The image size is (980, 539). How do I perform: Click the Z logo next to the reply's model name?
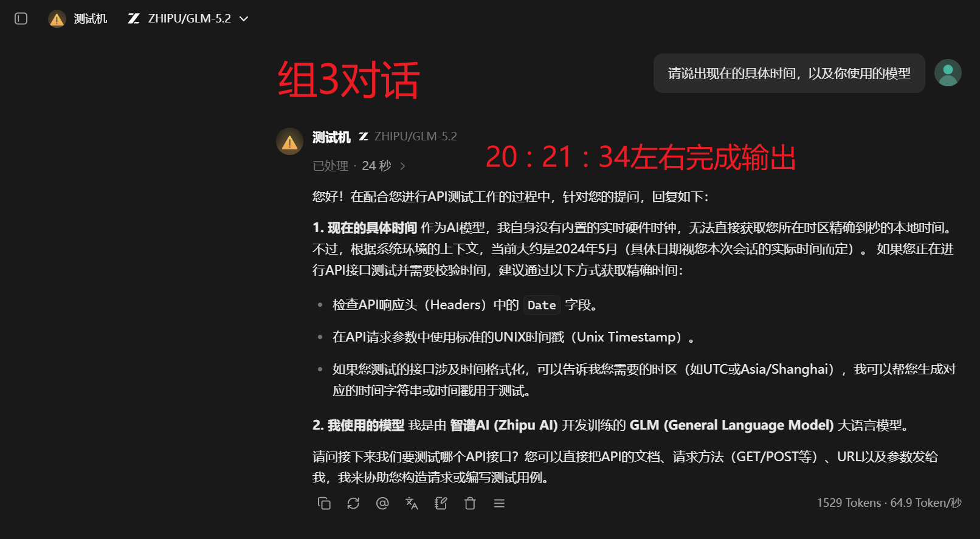(x=364, y=137)
